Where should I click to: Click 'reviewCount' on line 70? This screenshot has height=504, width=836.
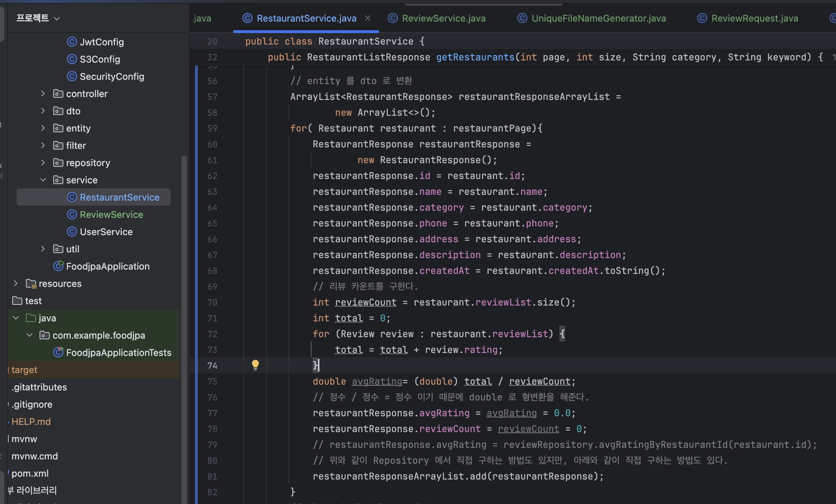point(365,302)
